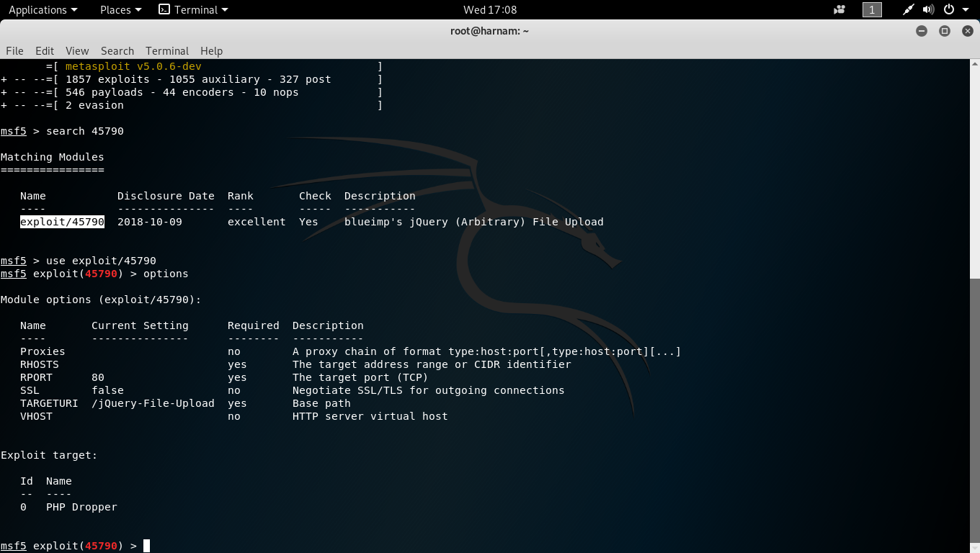Click The target port (TCP) description
Image resolution: width=980 pixels, height=553 pixels.
click(x=360, y=377)
